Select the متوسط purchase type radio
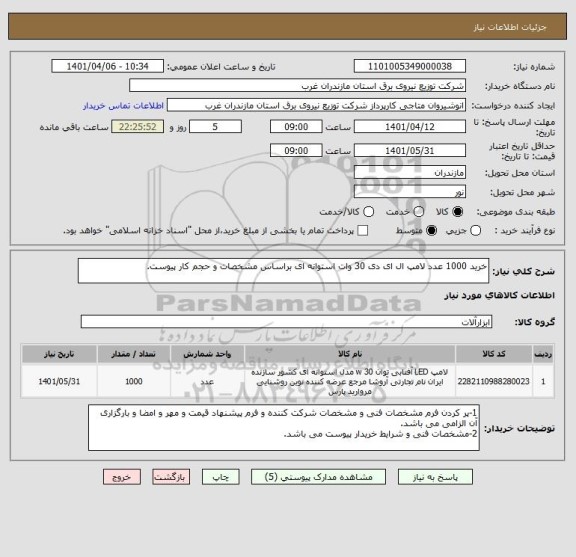The width and height of the screenshot is (576, 557). pyautogui.click(x=431, y=230)
